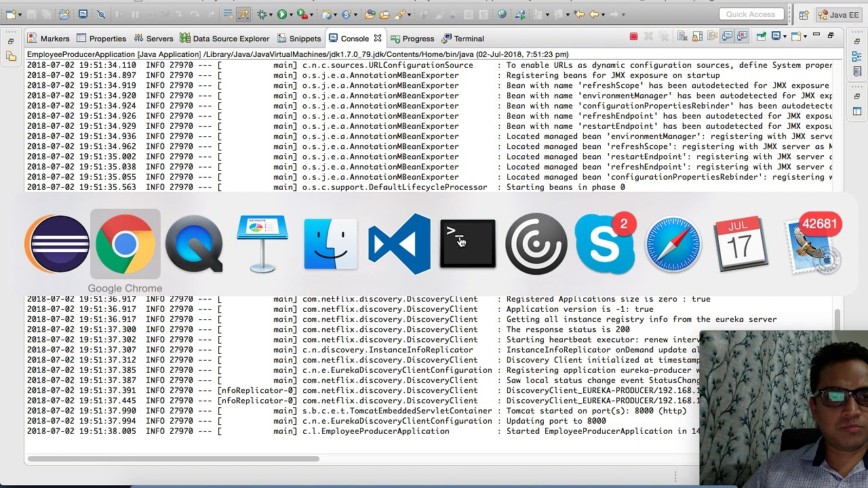The width and height of the screenshot is (868, 488).
Task: Toggle show console when standard out changes
Action: [727, 36]
